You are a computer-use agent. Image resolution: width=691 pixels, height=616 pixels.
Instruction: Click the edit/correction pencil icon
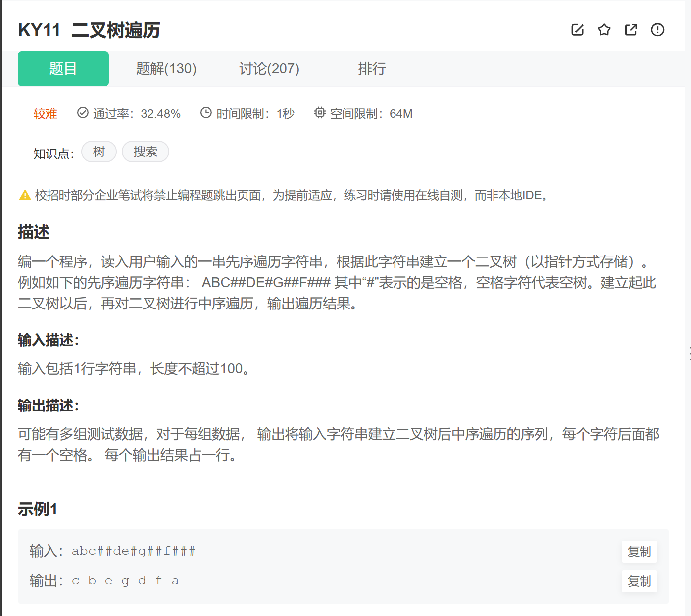[x=578, y=30]
